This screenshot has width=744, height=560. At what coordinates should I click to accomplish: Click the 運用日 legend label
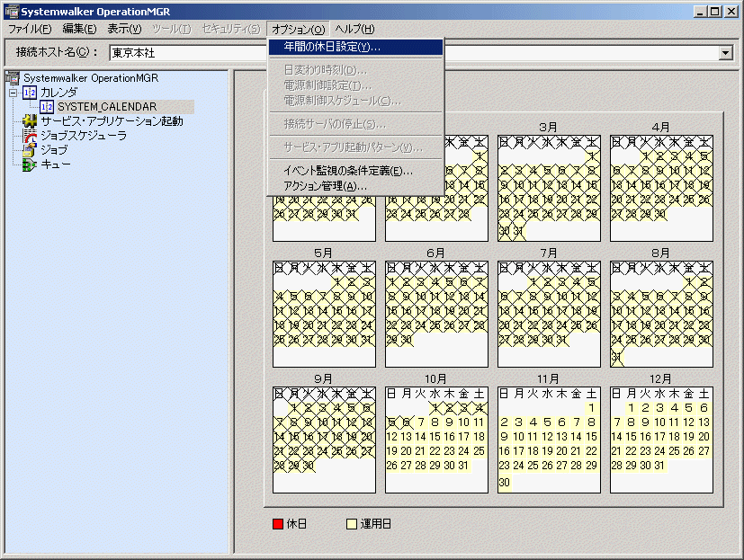click(376, 524)
